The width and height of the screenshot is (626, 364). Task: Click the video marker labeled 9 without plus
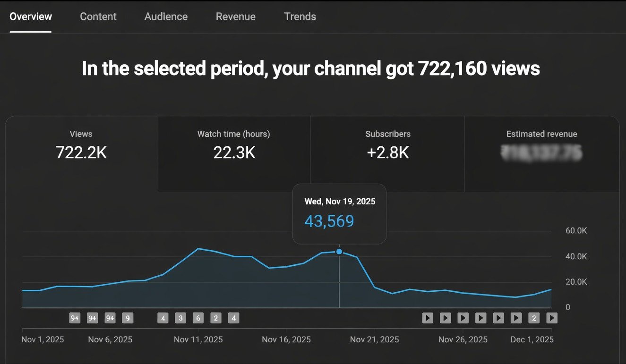pos(128,318)
